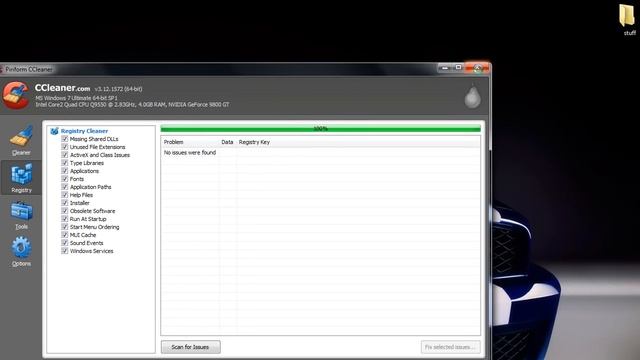Uncheck the MUI Cache checkbox

[64, 235]
